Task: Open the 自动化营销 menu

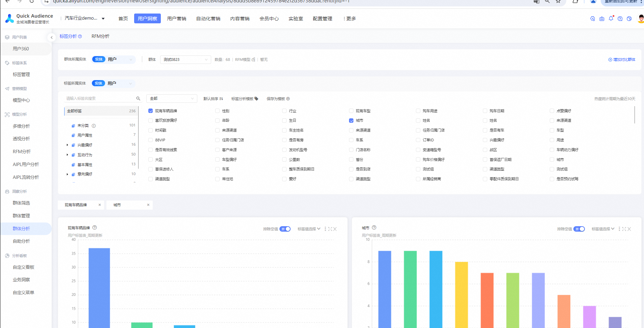Action: pos(208,19)
